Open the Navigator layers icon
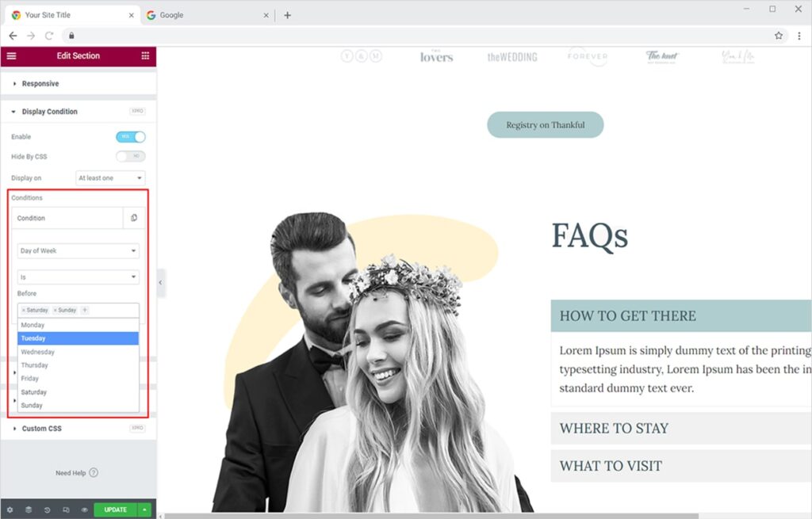 [29, 509]
